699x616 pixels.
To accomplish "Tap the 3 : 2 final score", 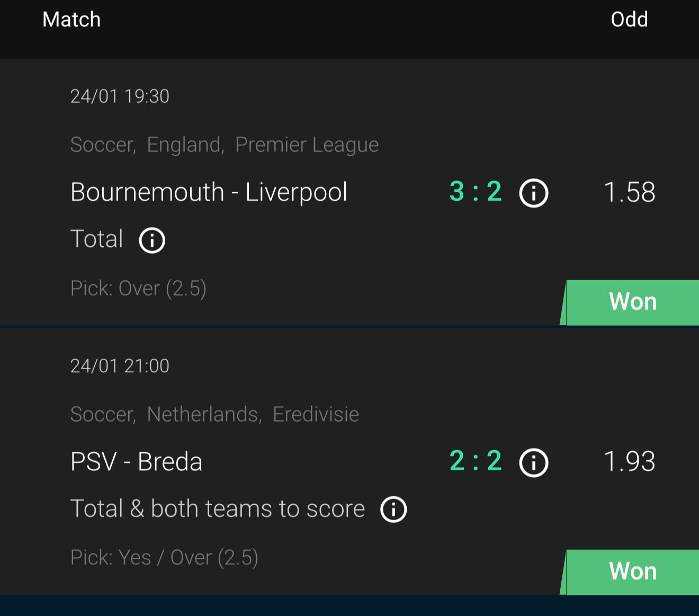I will [x=476, y=192].
